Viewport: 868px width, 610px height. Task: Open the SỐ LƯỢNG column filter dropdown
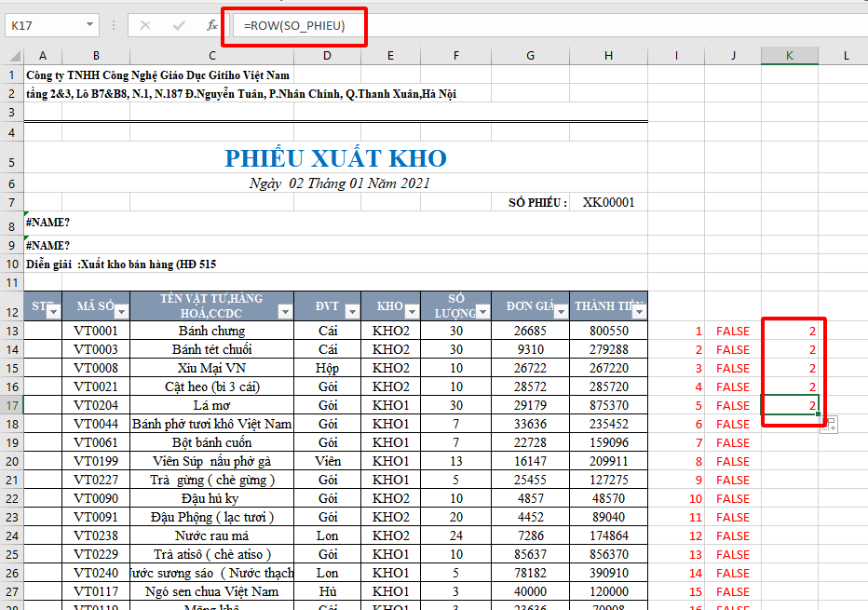point(482,313)
